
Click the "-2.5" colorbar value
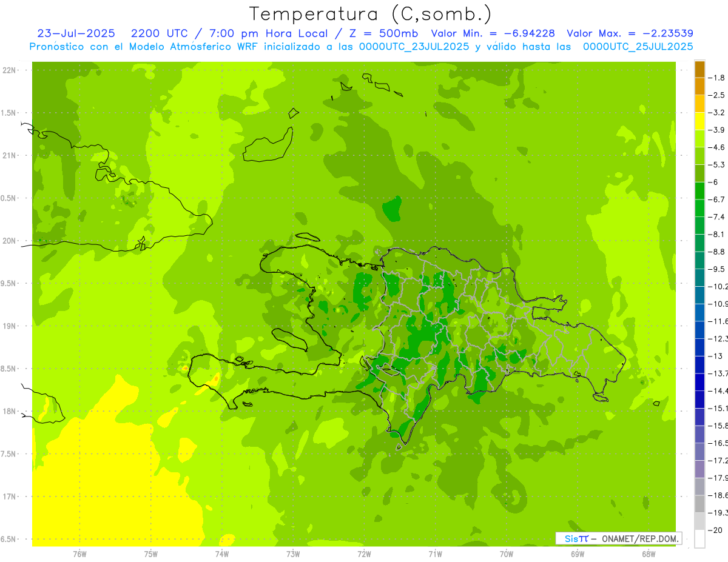click(717, 95)
